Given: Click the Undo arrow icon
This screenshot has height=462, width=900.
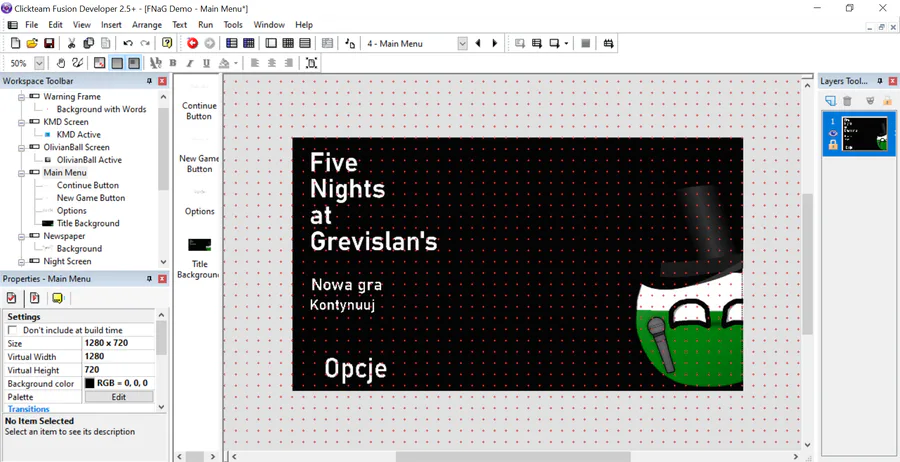Looking at the screenshot, I should point(128,43).
